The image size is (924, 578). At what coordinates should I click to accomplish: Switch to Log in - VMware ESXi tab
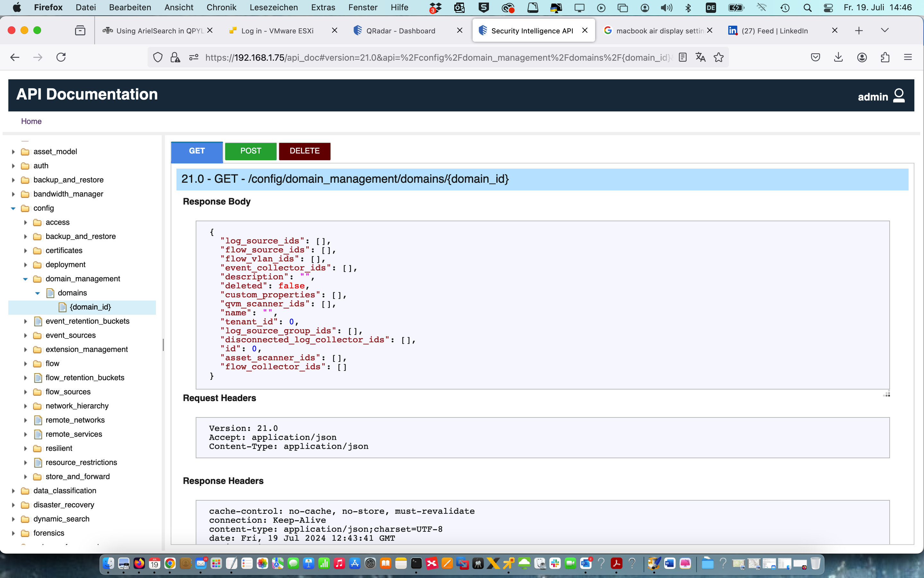277,31
